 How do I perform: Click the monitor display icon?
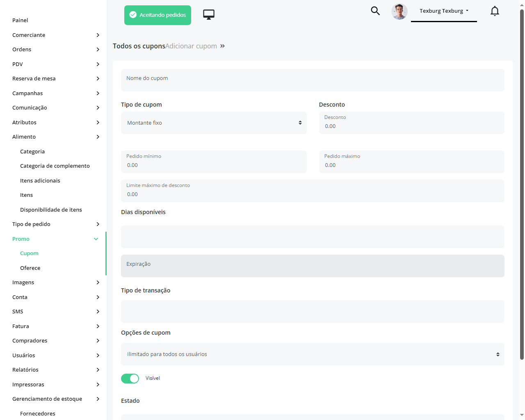click(209, 15)
